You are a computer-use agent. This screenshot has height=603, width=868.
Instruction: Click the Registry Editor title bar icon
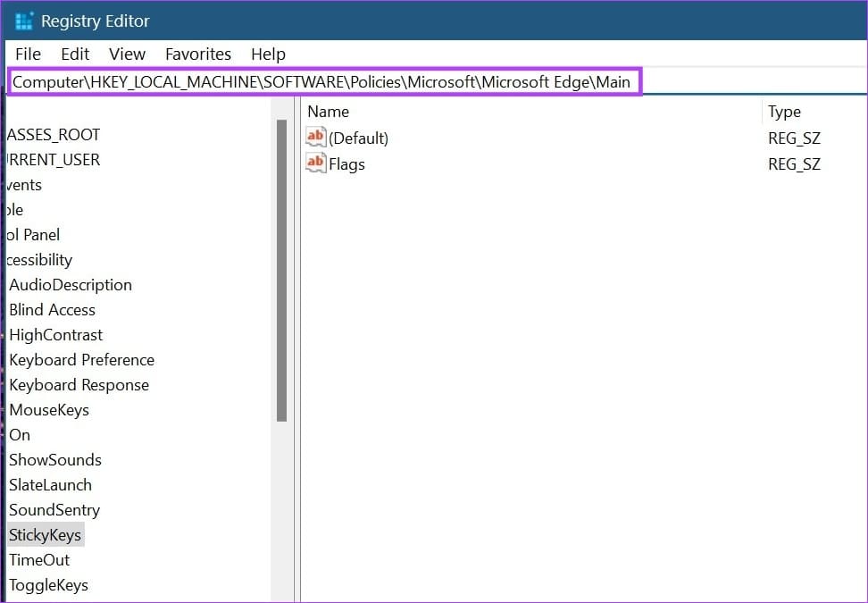pyautogui.click(x=24, y=21)
